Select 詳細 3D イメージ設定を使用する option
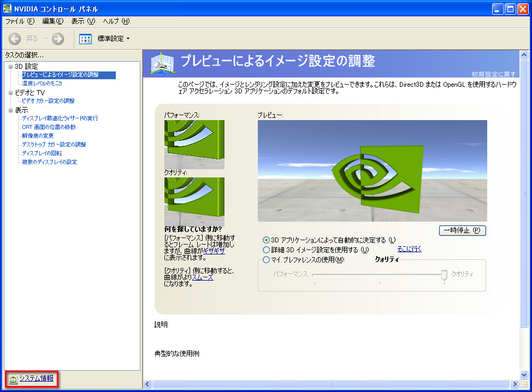532x392 pixels. 266,250
